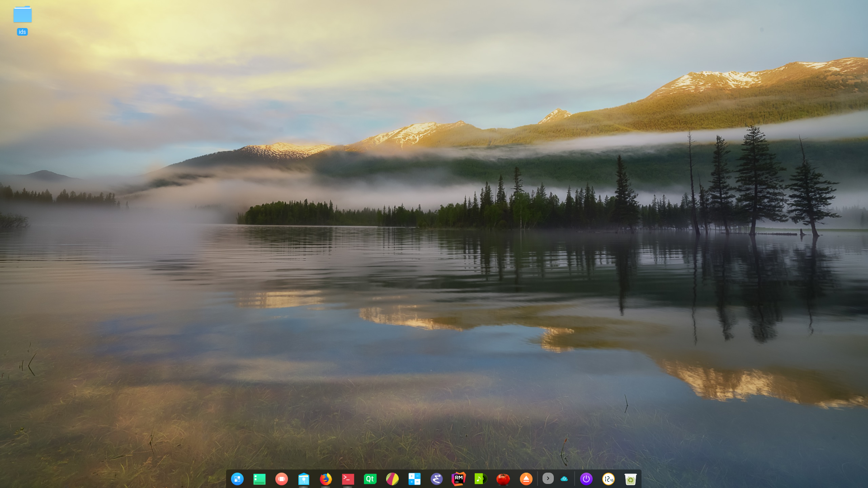Screen dimensions: 868x488
Task: Open the colorful disc-shaped app in dock
Action: click(392, 479)
